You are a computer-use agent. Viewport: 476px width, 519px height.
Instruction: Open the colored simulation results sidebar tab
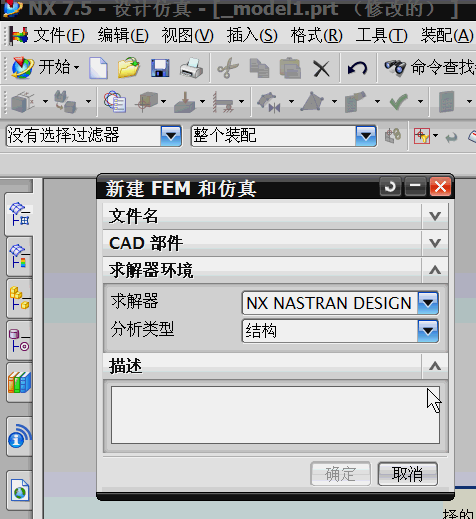tap(20, 256)
